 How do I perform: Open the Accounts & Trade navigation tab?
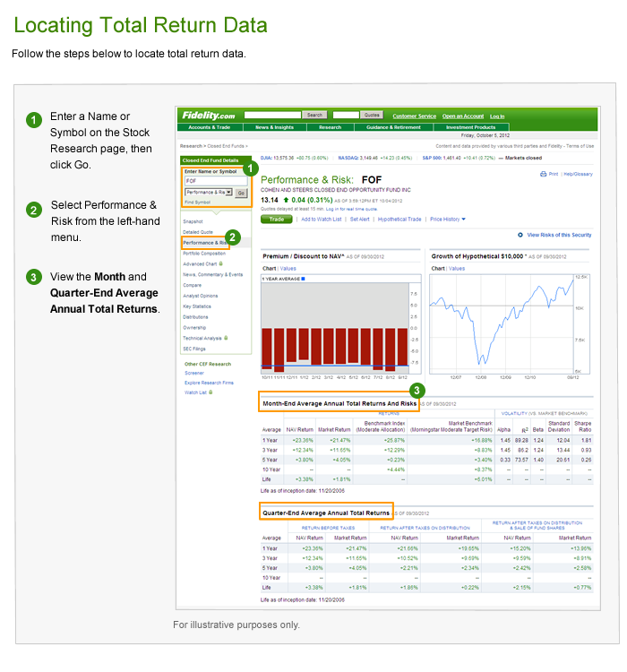tap(209, 127)
